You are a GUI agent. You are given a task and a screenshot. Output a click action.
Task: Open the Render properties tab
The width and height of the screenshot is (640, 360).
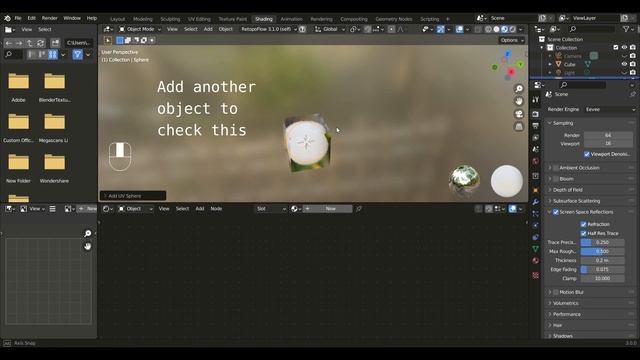tap(536, 114)
